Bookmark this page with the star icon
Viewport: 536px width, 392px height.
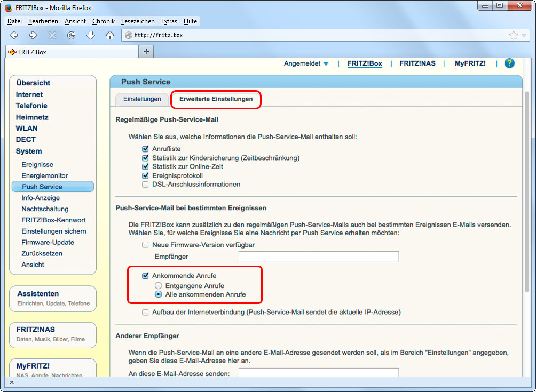point(513,35)
